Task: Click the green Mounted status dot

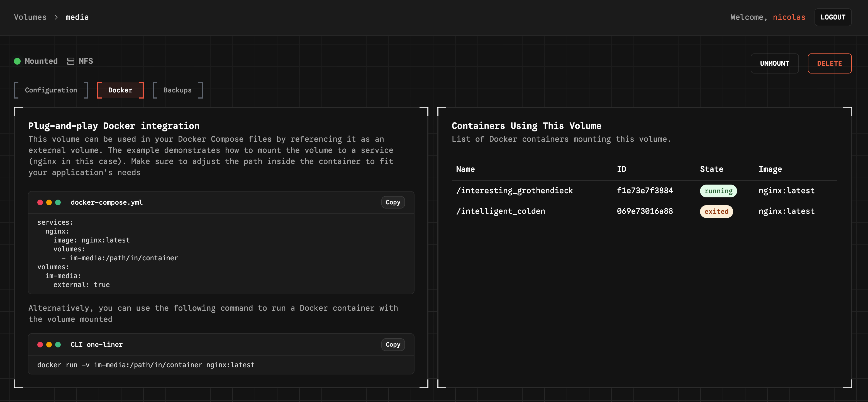Action: pyautogui.click(x=17, y=61)
